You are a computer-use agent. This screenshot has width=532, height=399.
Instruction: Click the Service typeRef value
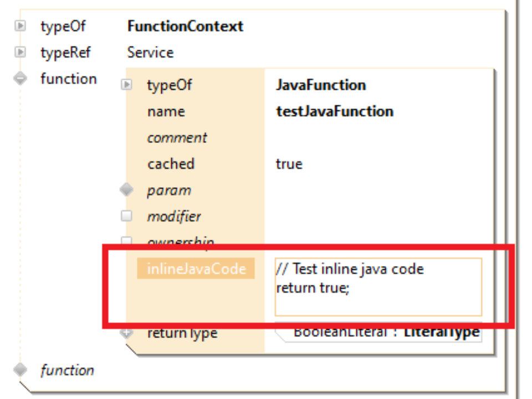[x=150, y=53]
